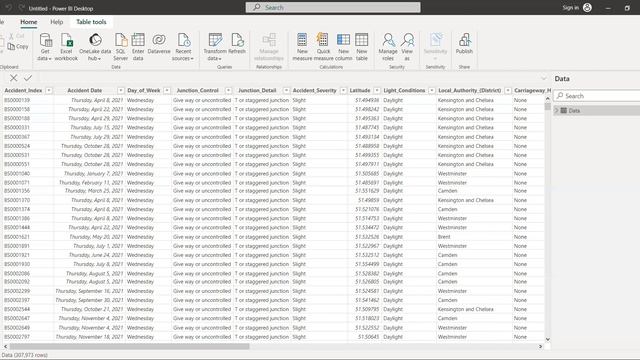Show Recent sources list

[x=183, y=47]
